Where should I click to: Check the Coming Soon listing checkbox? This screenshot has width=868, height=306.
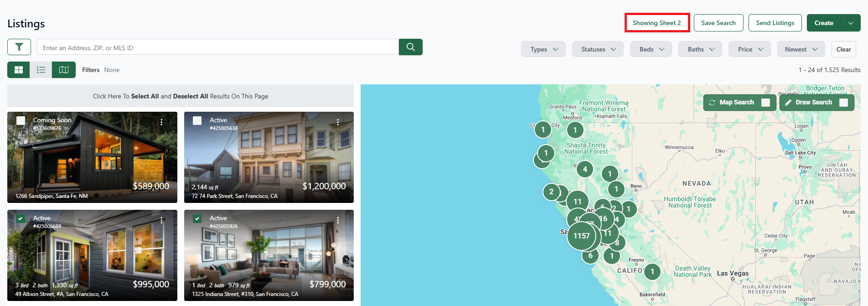(21, 120)
